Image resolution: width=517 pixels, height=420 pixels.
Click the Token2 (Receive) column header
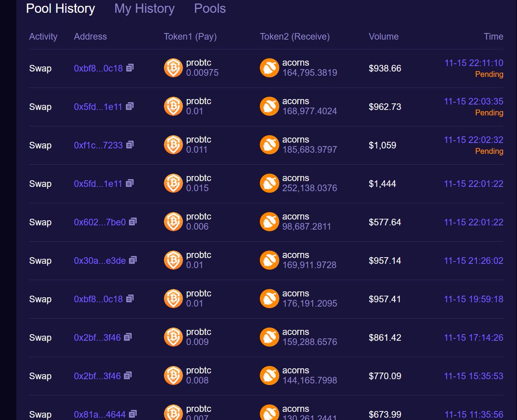click(x=295, y=37)
